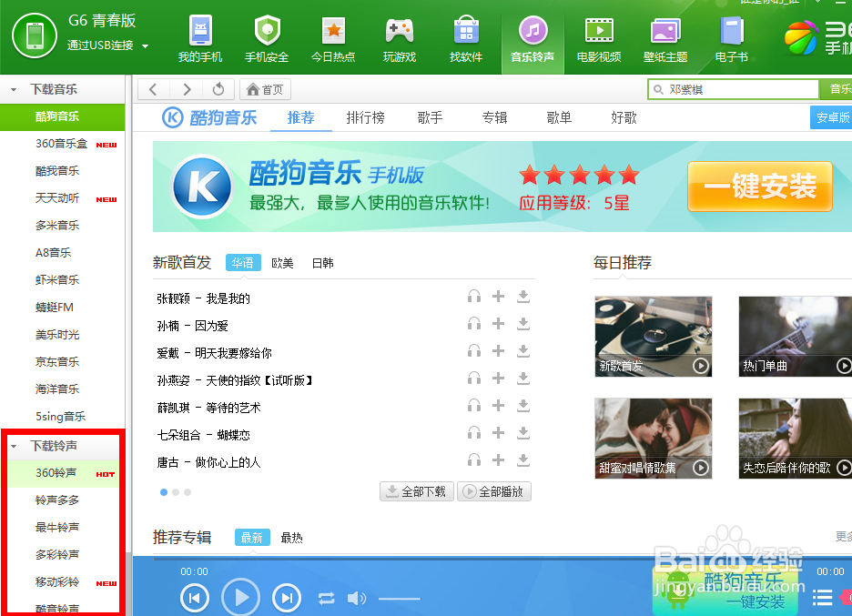The image size is (852, 616).
Task: Open the 推荐 tab
Action: pyautogui.click(x=301, y=117)
